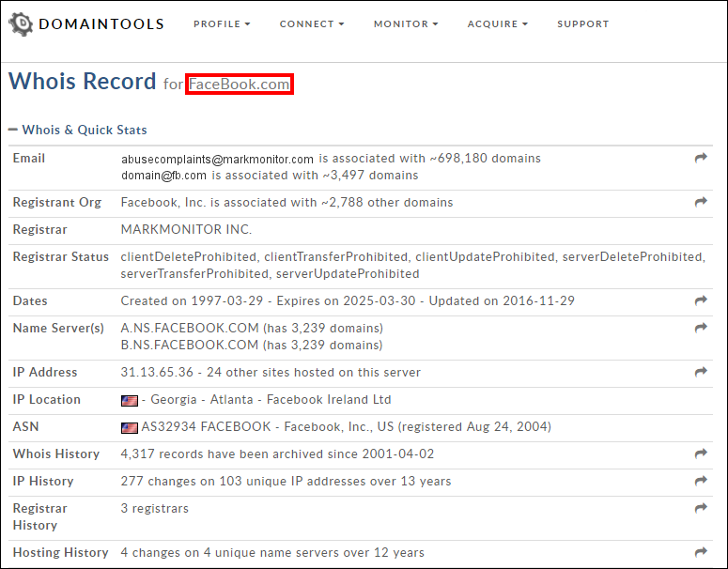
Task: Click the Registrar Status row label
Action: click(61, 256)
